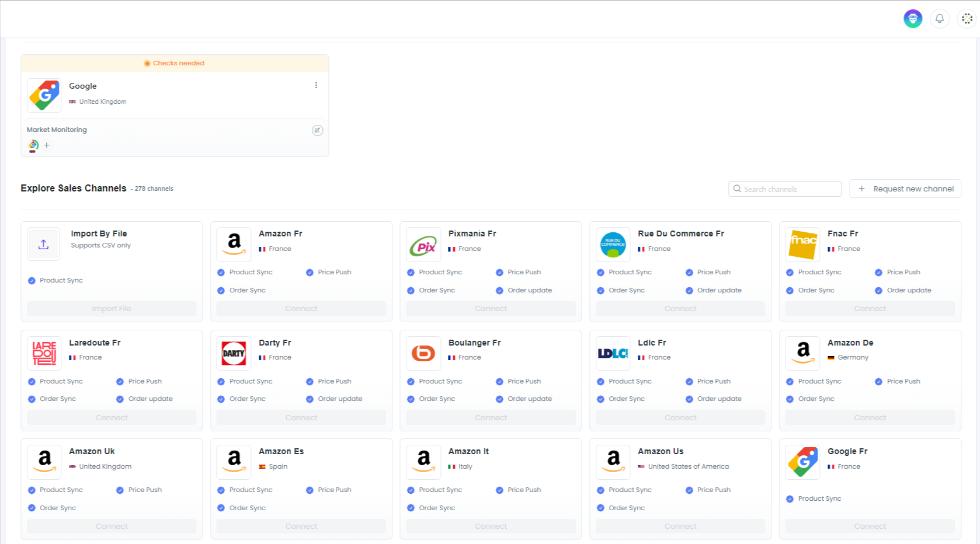The height and width of the screenshot is (544, 980).
Task: Click the Checks needed status banner
Action: [x=175, y=63]
